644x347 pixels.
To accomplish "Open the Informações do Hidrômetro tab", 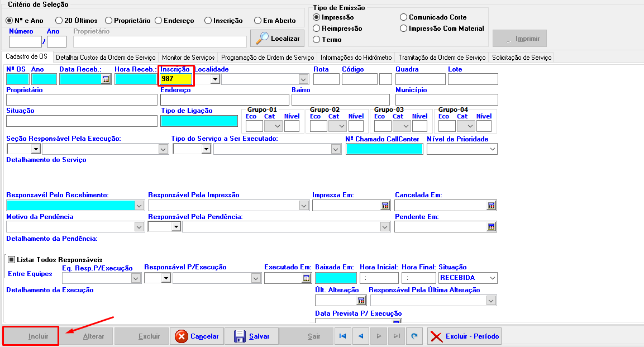I will click(x=356, y=58).
